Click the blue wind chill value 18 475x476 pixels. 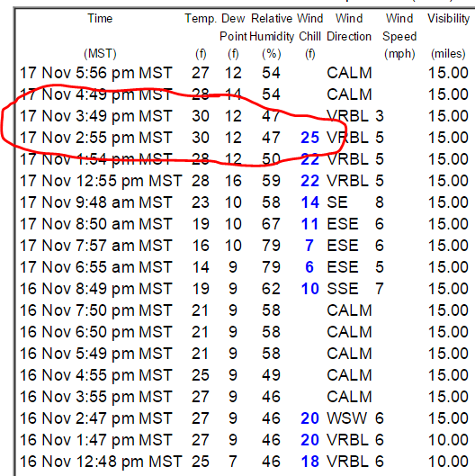click(309, 462)
